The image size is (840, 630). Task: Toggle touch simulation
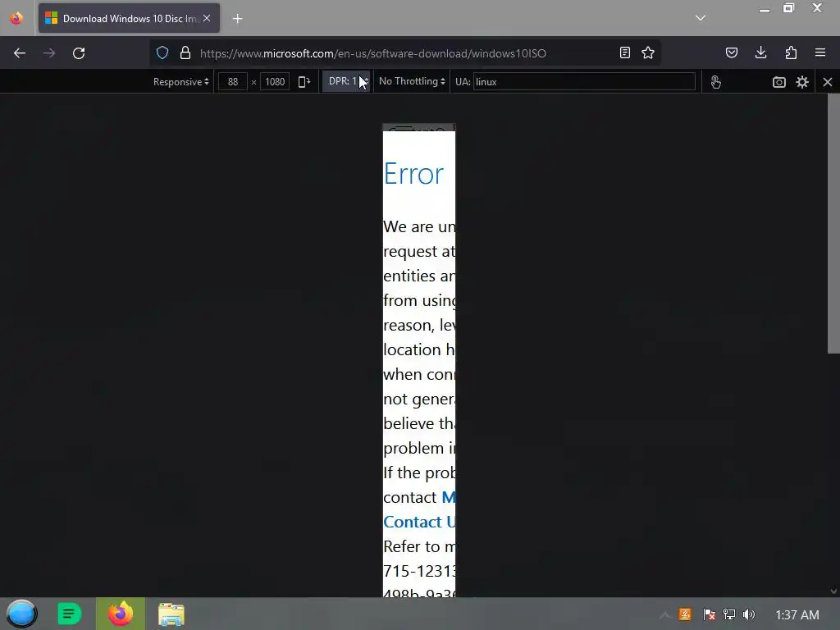[x=715, y=82]
